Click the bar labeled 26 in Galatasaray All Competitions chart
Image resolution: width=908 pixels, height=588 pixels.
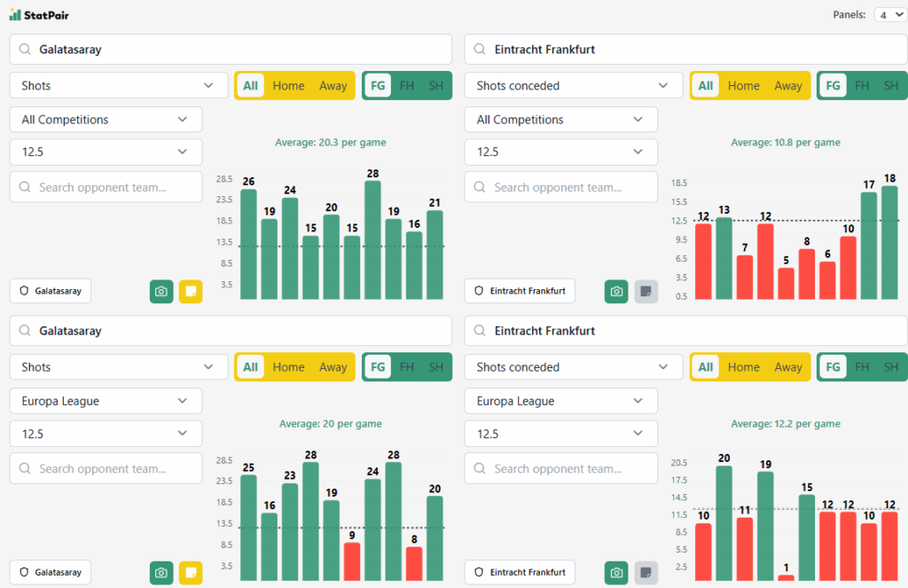pos(248,245)
